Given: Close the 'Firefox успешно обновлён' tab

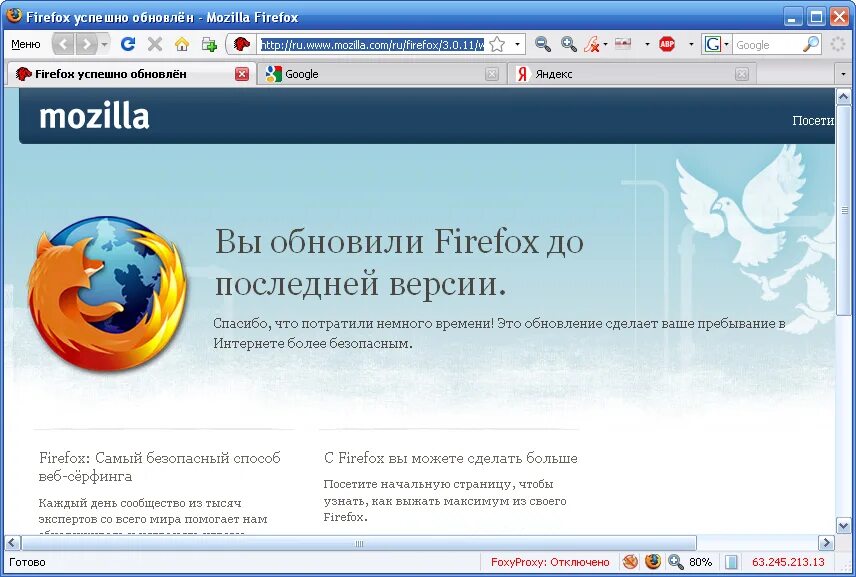Looking at the screenshot, I should (242, 74).
